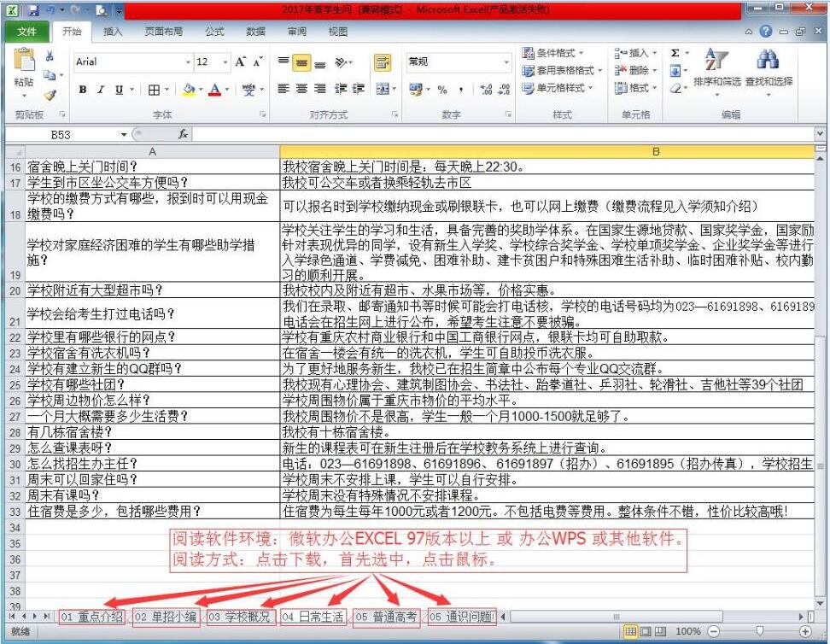Viewport: 830px width, 644px height.
Task: Select the Format Painter brush
Action: [50, 96]
